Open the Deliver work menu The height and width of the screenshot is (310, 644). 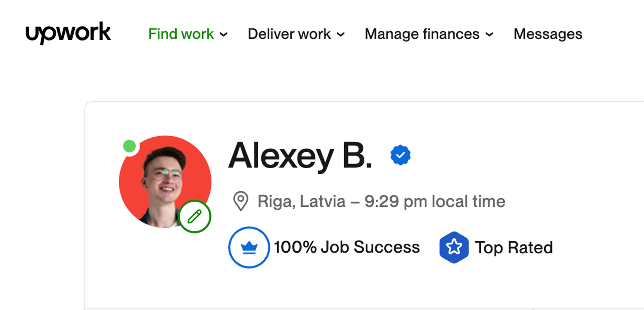[x=289, y=34]
